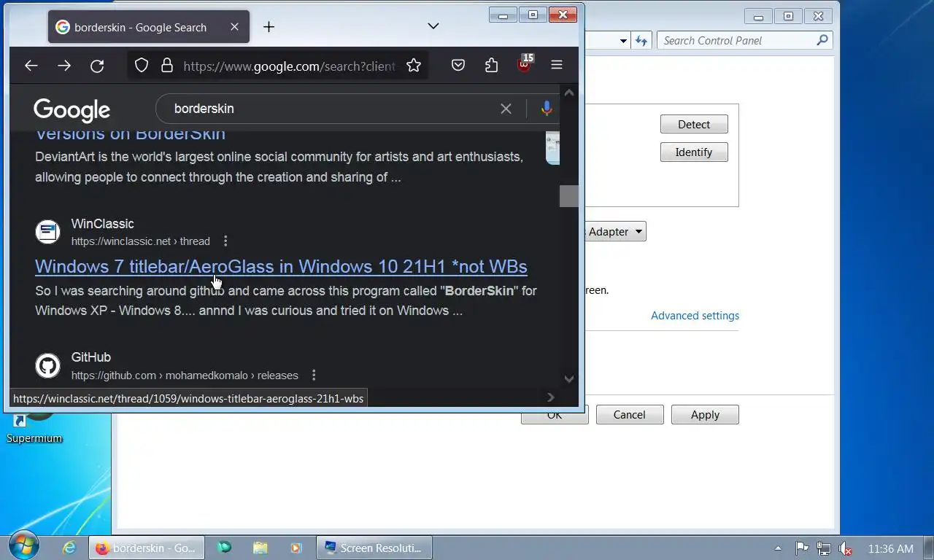Click the Control Panel search magnifier icon
This screenshot has height=560, width=934.
822,41
